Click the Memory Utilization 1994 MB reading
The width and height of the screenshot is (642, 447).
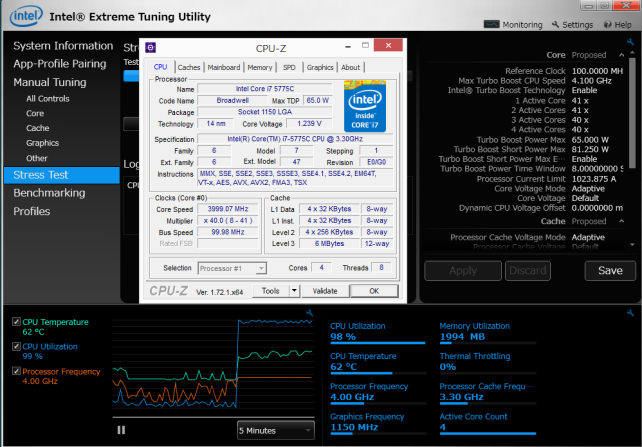click(462, 336)
